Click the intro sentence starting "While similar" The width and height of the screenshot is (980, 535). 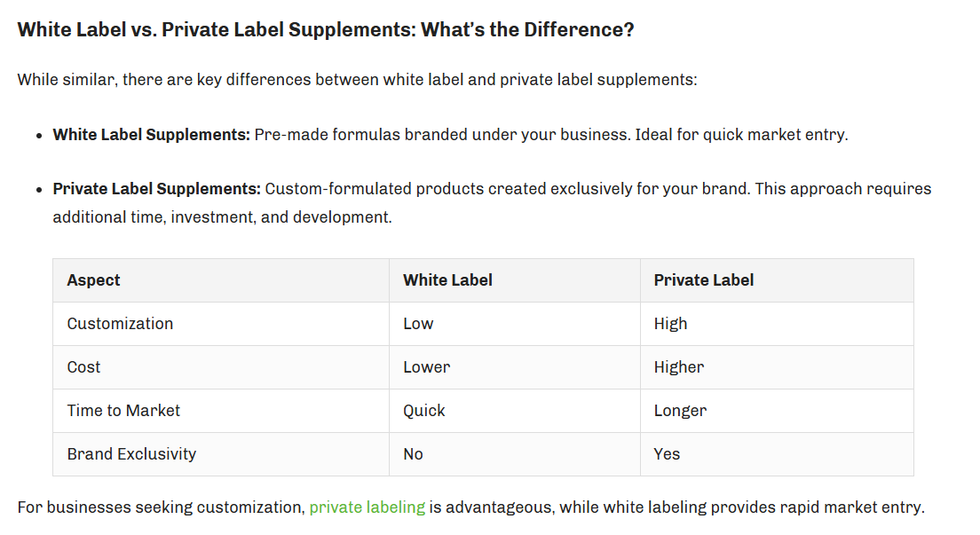tap(357, 80)
